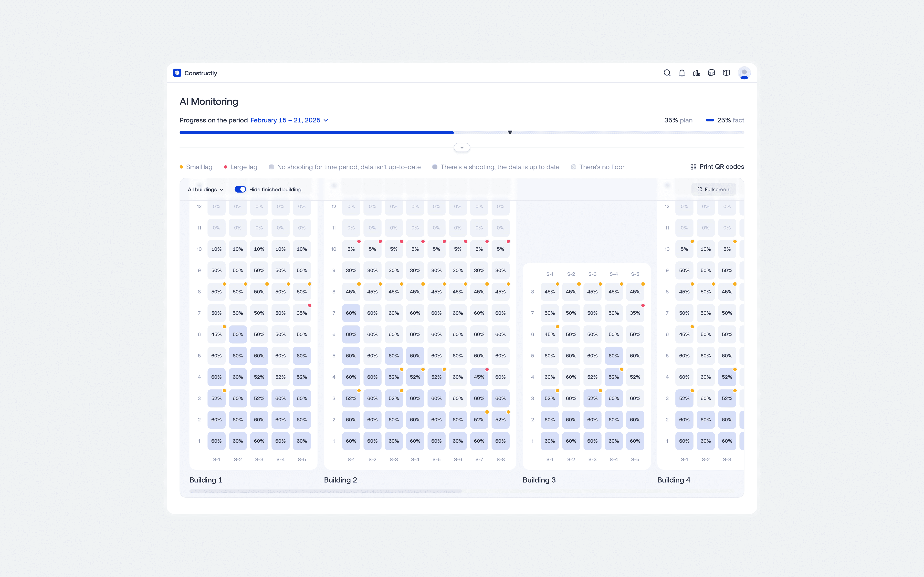Open the February 15 – 21, 2025 period dropdown
Viewport: 924px width, 577px height.
(289, 120)
